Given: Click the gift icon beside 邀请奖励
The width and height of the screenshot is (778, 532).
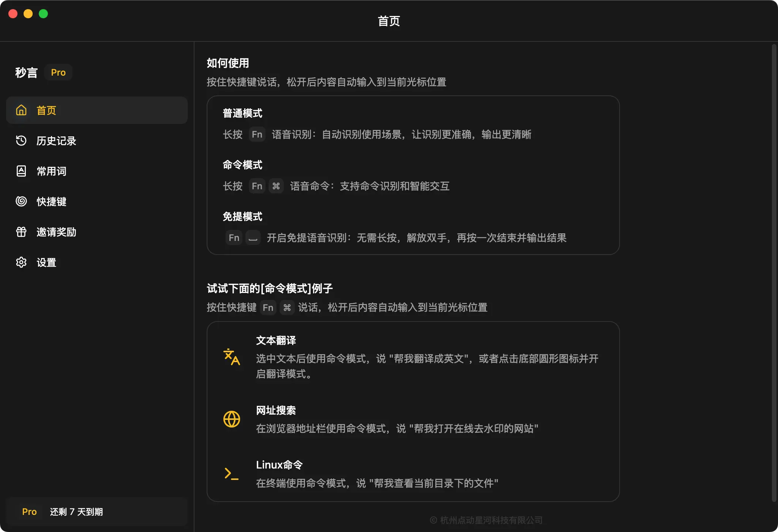Looking at the screenshot, I should tap(22, 232).
